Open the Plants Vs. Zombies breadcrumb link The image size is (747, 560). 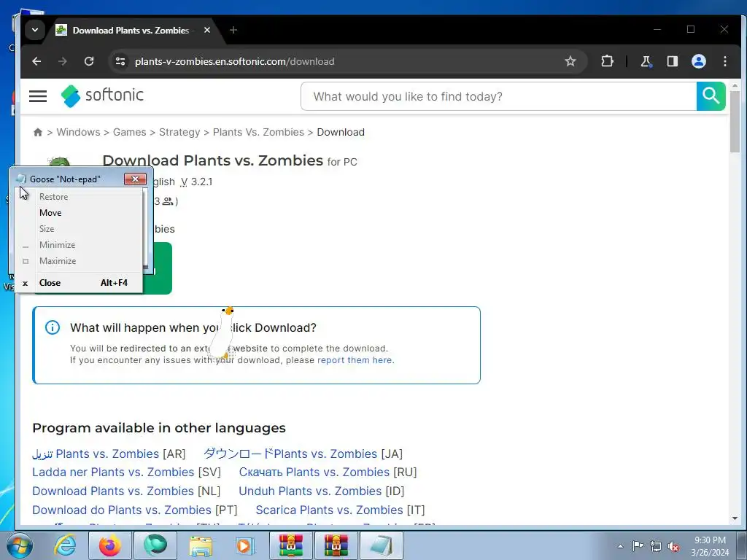258,133
